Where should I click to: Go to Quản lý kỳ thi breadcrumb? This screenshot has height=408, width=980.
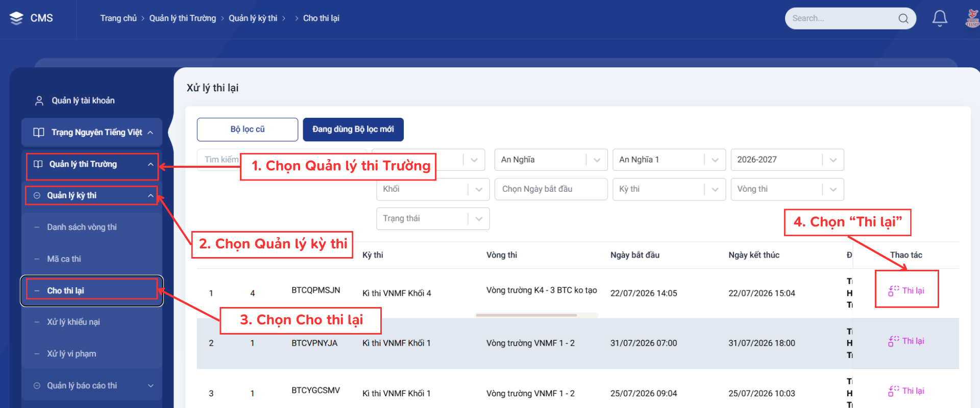253,18
